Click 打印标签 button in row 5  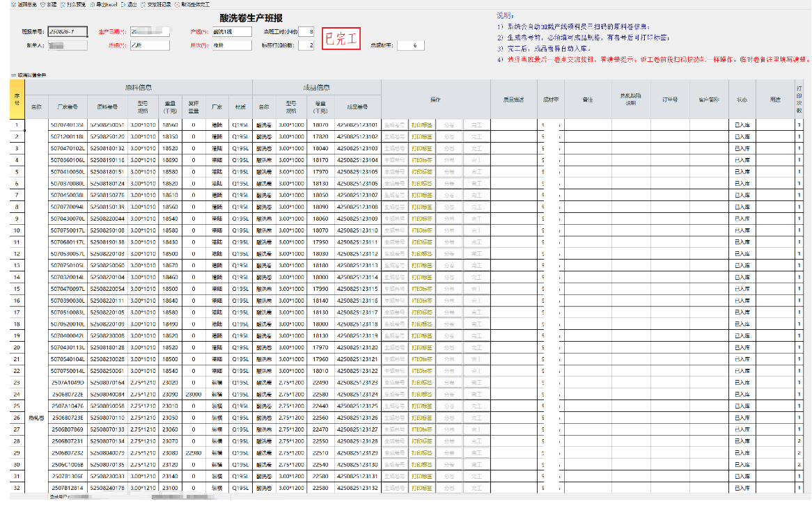pyautogui.click(x=422, y=172)
